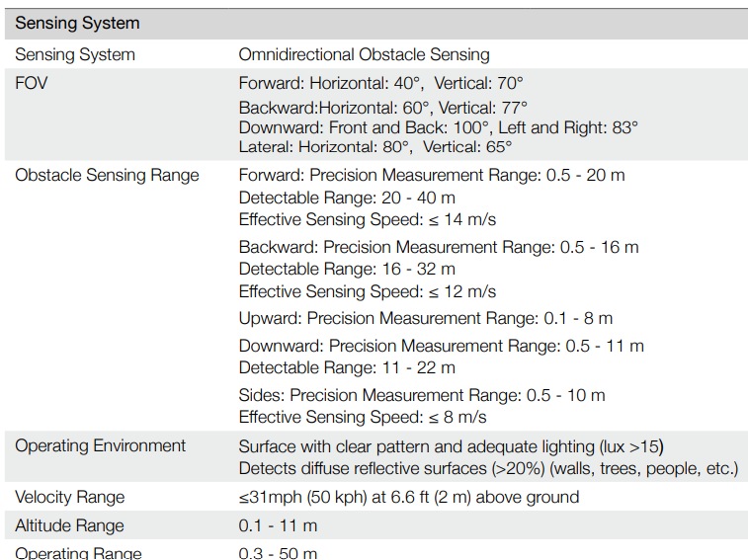Click the Operating Range row label
Image resolution: width=748 pixels, height=560 pixels.
78,553
